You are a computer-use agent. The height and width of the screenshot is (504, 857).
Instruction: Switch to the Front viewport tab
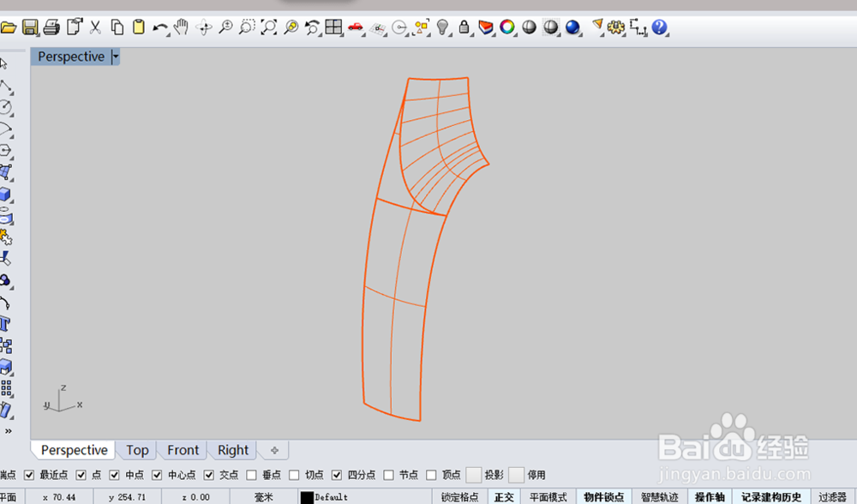tap(183, 450)
